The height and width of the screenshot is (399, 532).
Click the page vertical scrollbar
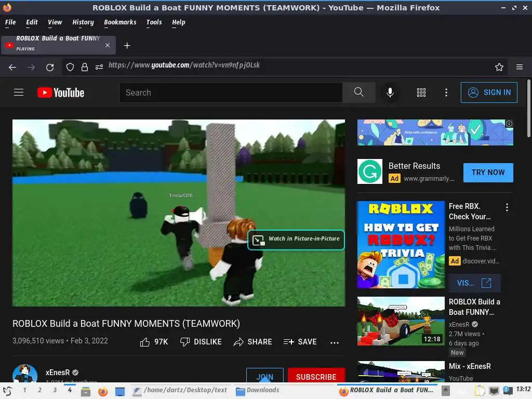(x=528, y=109)
